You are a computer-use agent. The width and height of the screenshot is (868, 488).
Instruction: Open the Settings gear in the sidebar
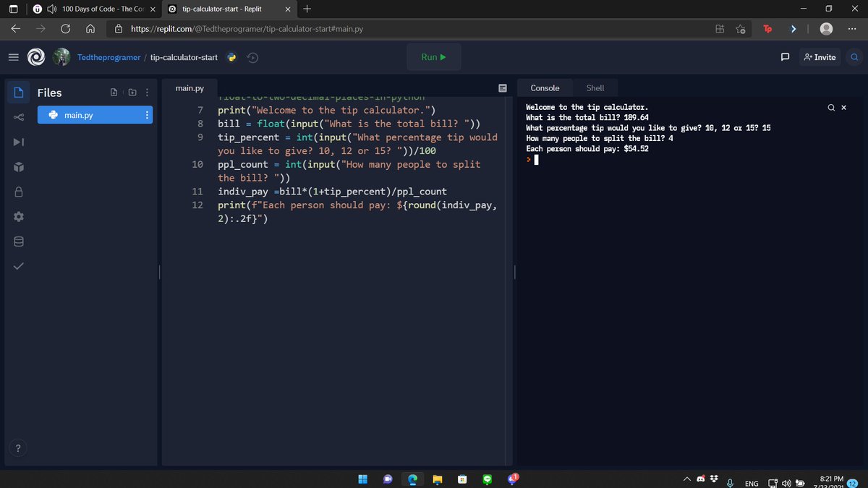18,216
